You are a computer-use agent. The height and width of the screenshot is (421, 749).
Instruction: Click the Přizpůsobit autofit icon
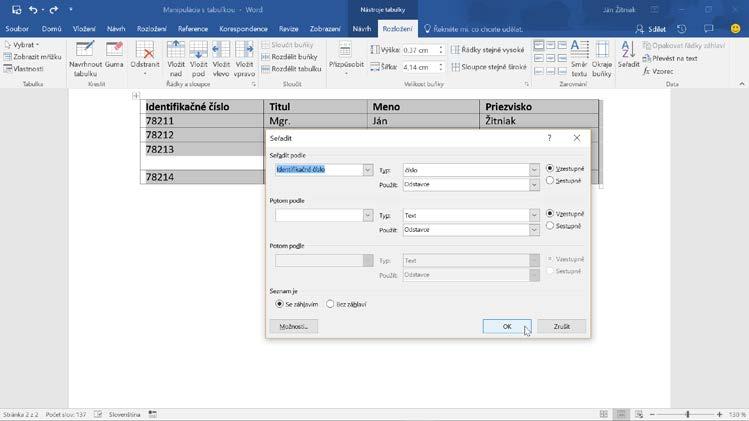(x=345, y=49)
